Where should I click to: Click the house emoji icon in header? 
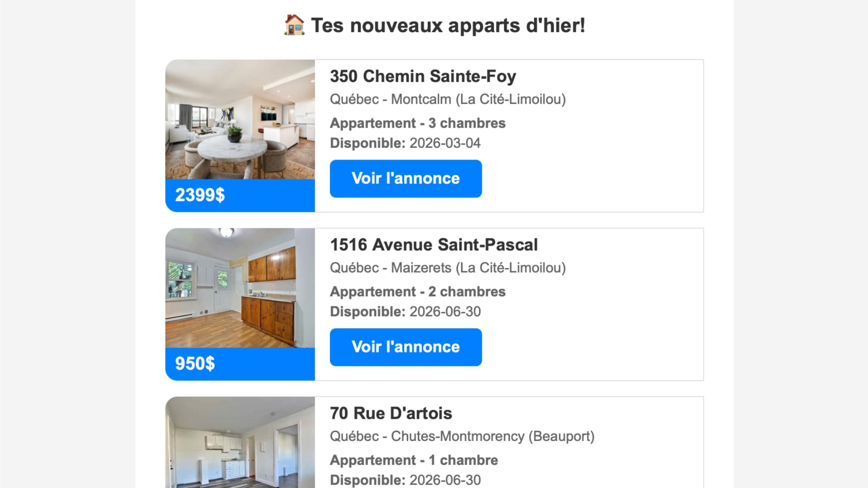tap(294, 25)
